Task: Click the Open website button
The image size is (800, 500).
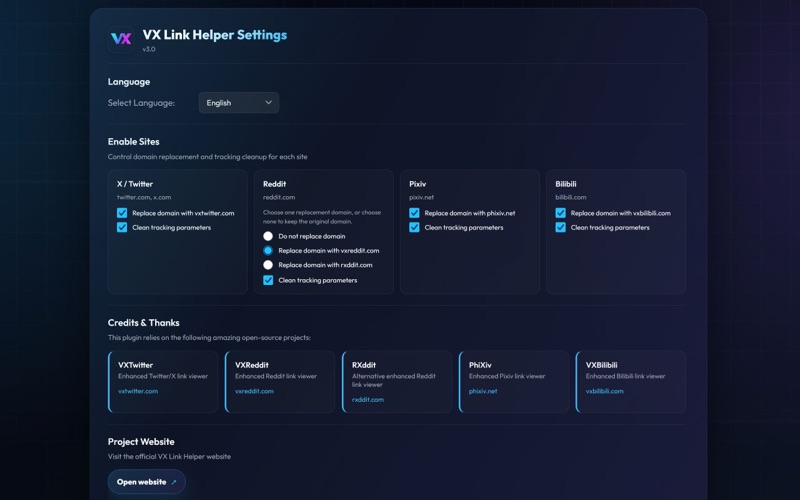Action: click(x=146, y=482)
